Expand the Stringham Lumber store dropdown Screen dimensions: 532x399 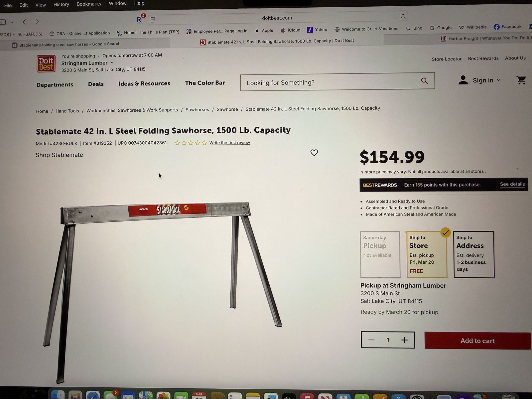[112, 63]
